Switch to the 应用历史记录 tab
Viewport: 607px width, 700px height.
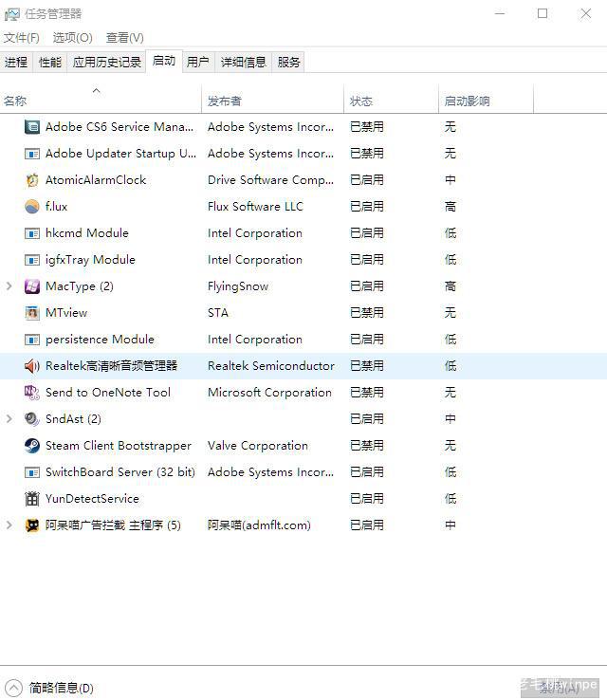pos(106,62)
